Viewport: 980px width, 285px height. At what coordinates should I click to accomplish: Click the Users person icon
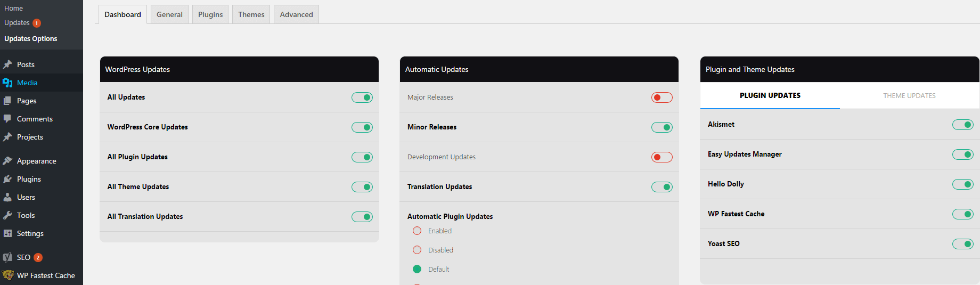[x=7, y=197]
